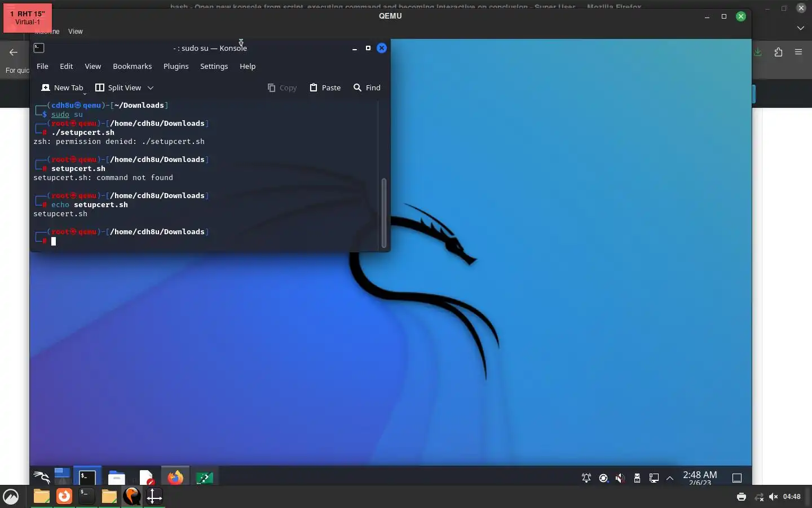
Task: Click the disconnected network icon in host tray
Action: tap(759, 497)
